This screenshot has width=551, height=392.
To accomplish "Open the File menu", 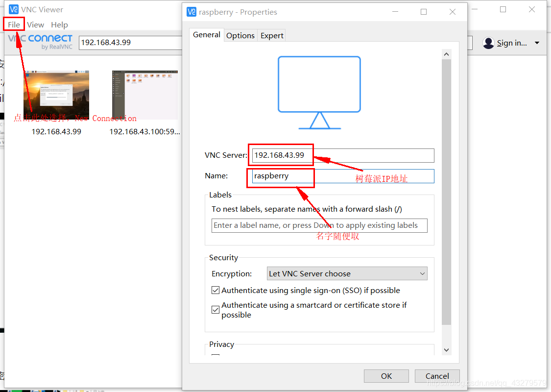I will click(x=14, y=24).
